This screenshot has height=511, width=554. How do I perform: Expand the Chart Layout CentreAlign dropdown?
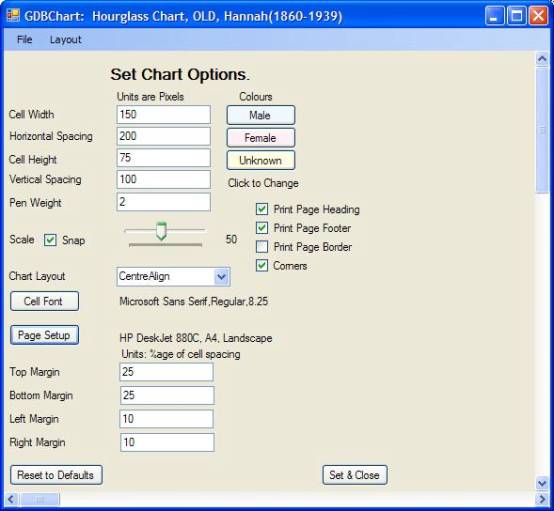coord(222,276)
